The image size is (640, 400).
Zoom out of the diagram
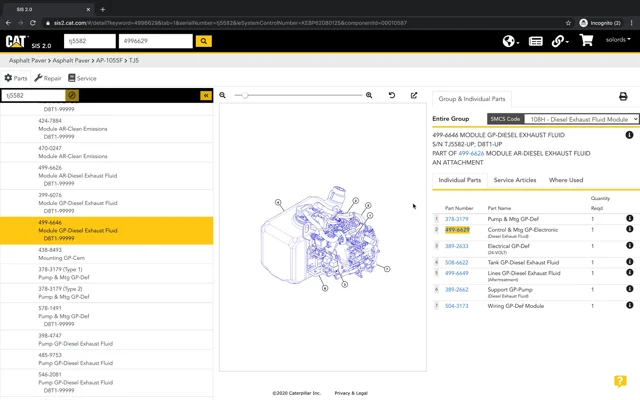(223, 95)
